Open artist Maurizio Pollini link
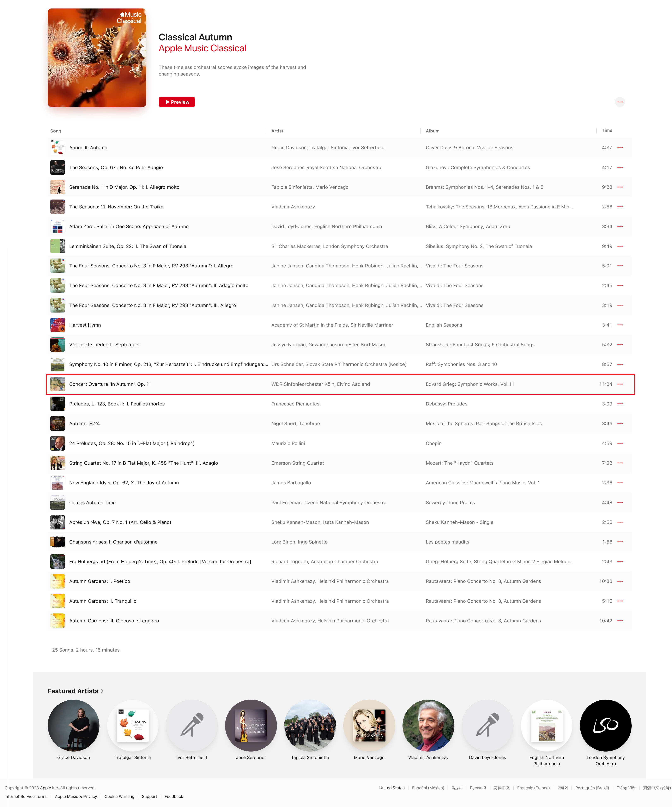This screenshot has width=672, height=807. 288,444
